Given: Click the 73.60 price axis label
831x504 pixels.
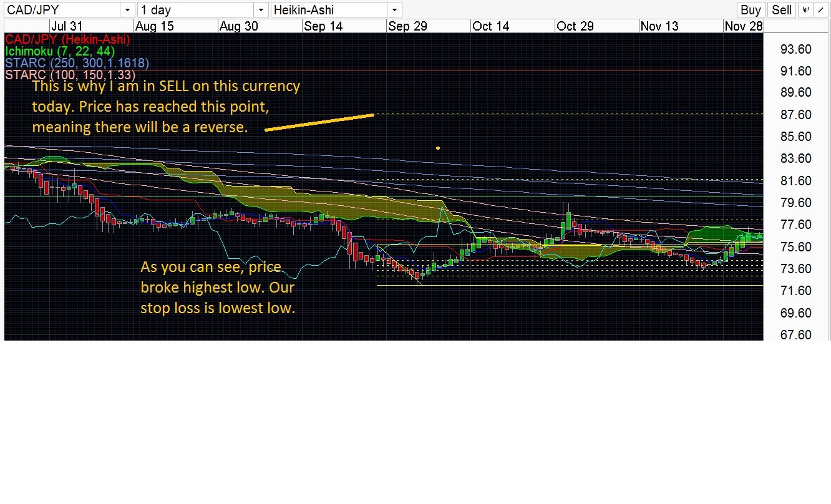Looking at the screenshot, I should [796, 269].
